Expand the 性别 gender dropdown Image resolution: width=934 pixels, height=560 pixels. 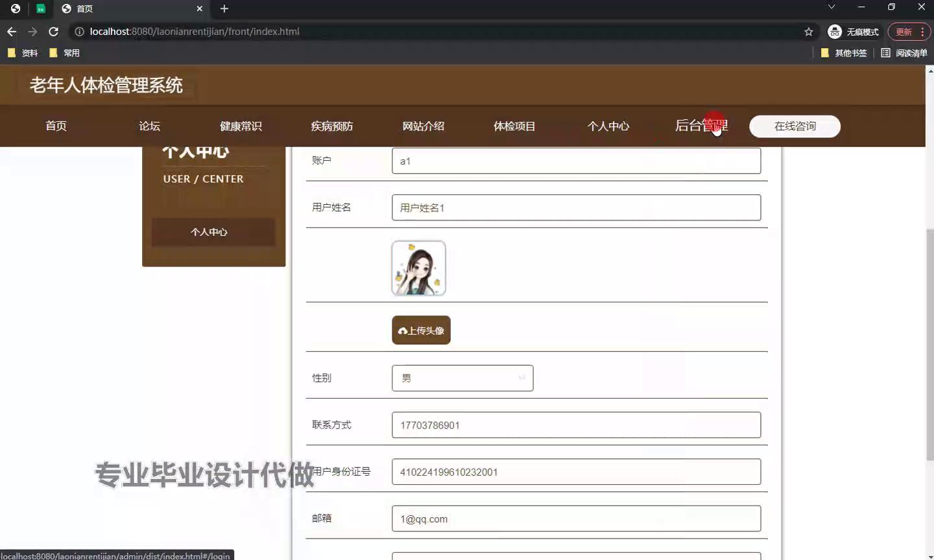point(462,378)
